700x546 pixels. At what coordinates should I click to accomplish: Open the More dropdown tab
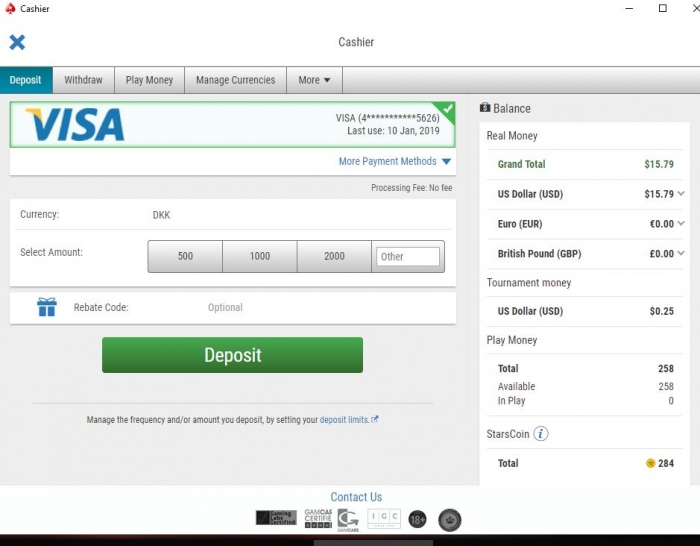coord(315,80)
